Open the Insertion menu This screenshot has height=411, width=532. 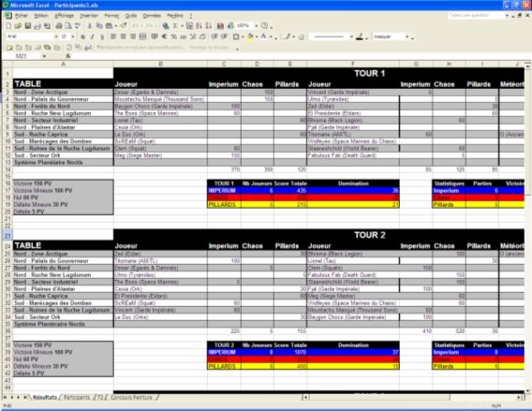[89, 16]
